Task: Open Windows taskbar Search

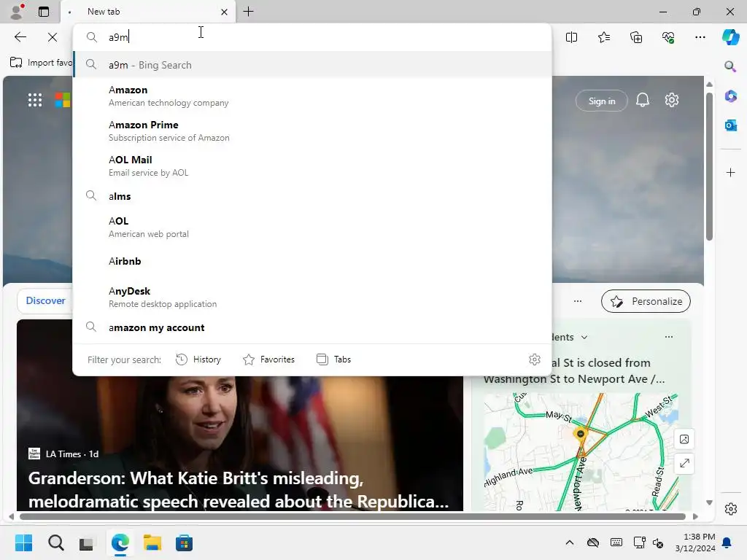Action: point(55,542)
